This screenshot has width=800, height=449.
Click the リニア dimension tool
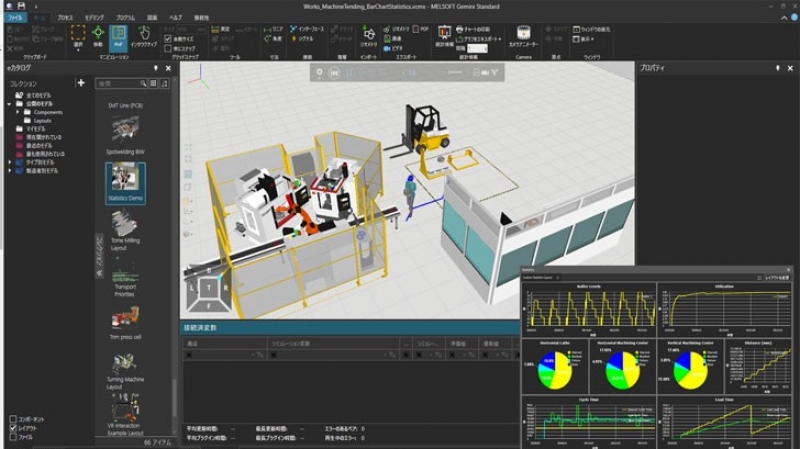tap(273, 30)
